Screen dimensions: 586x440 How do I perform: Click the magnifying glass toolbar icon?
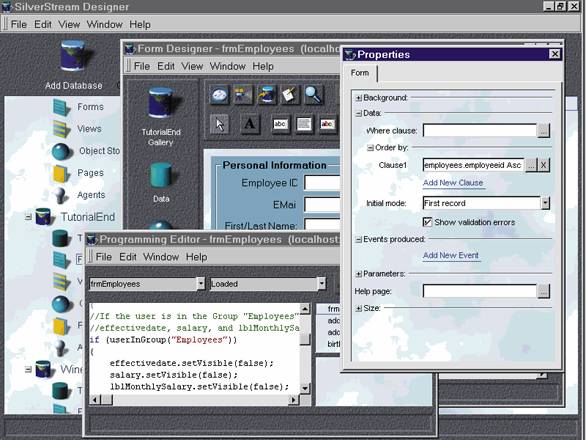[x=313, y=95]
